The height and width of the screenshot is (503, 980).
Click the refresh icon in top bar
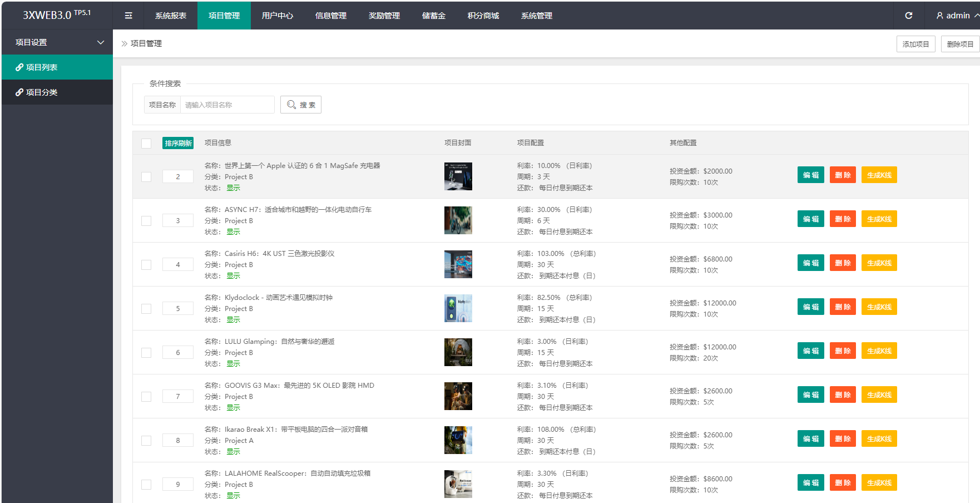pyautogui.click(x=909, y=16)
